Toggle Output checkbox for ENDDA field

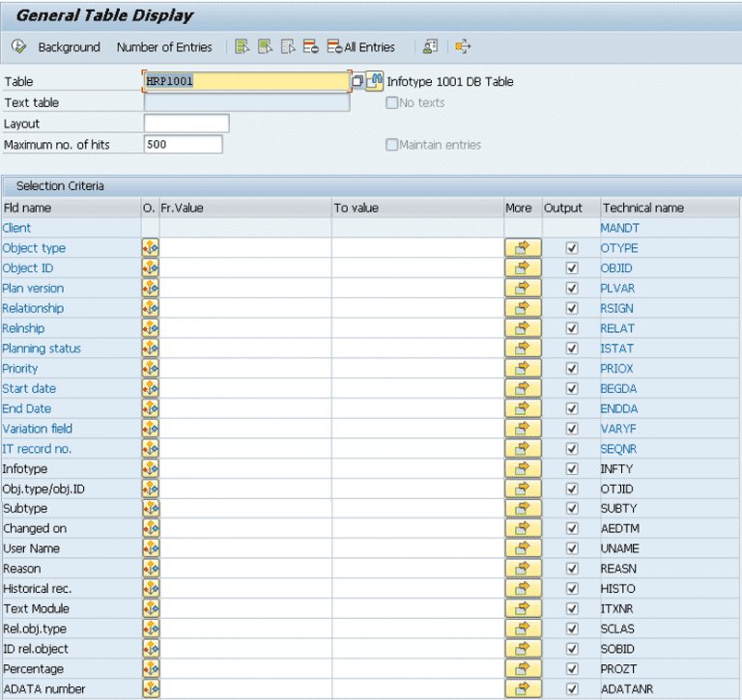(571, 408)
